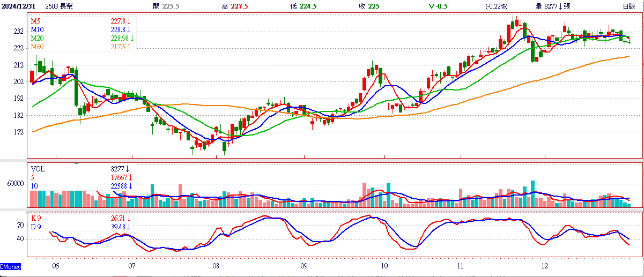Click the 232 price axis label

pyautogui.click(x=18, y=32)
